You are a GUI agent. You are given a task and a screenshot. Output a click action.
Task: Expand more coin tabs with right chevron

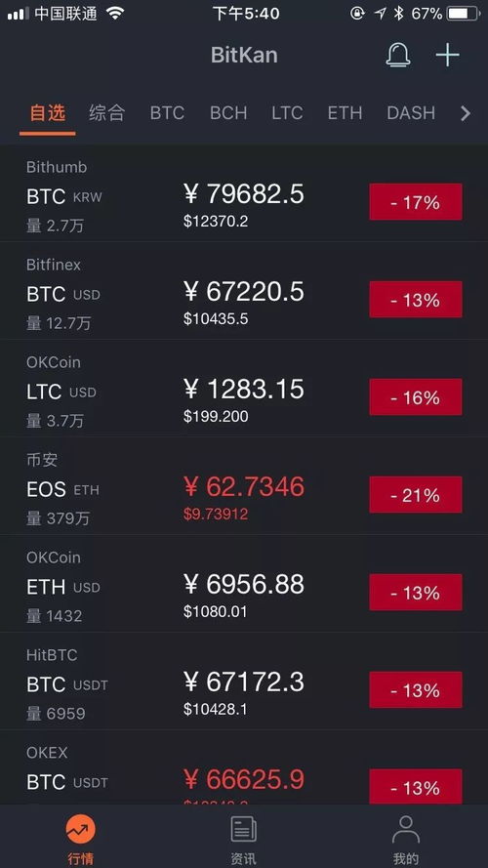coord(466,113)
